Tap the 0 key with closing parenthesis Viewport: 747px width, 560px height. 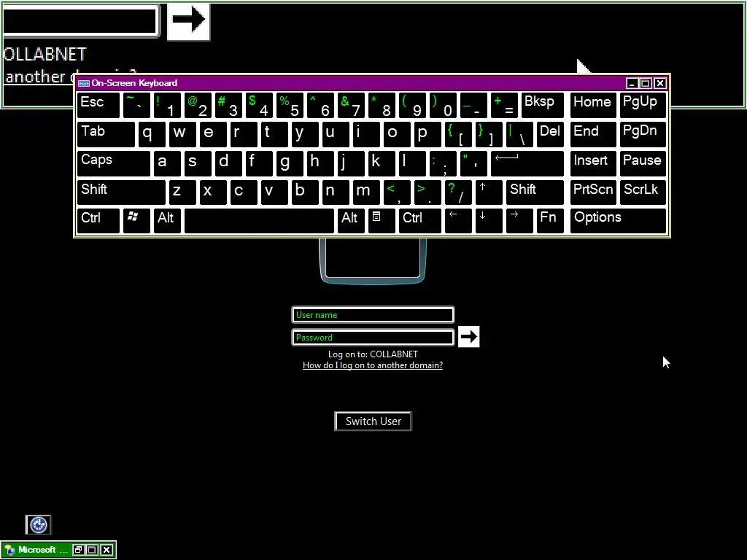point(443,105)
